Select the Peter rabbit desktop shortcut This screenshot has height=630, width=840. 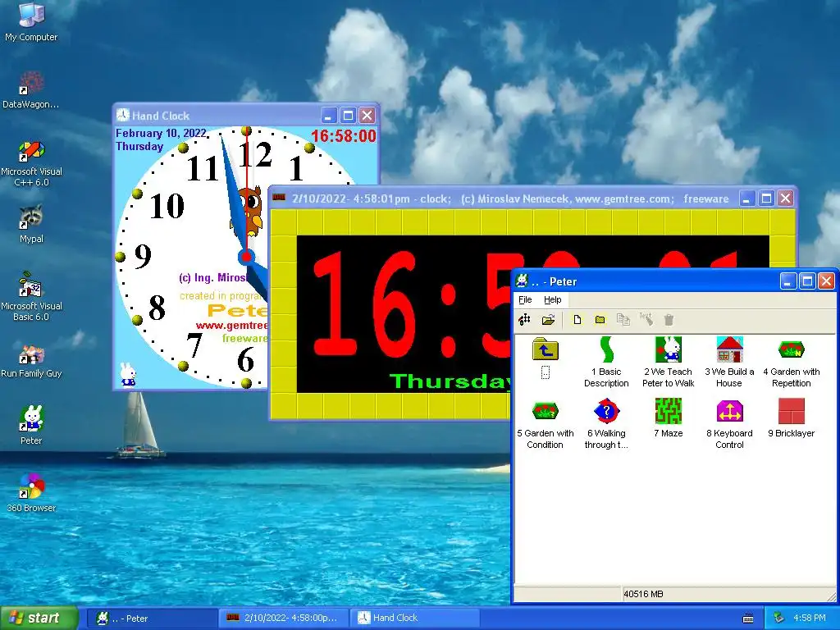31,426
